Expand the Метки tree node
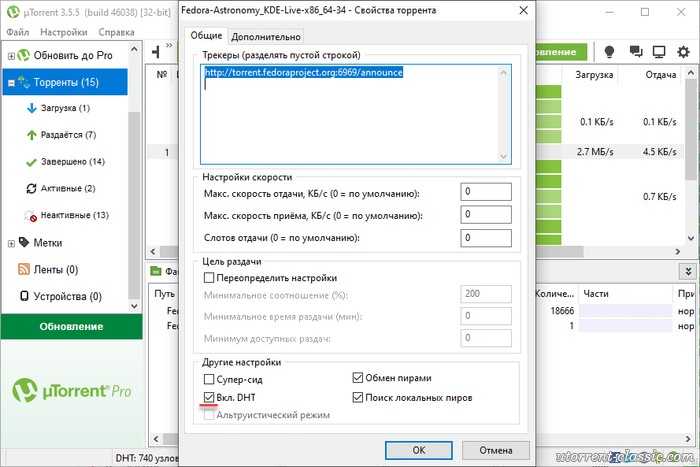Image resolution: width=700 pixels, height=467 pixels. coord(12,243)
